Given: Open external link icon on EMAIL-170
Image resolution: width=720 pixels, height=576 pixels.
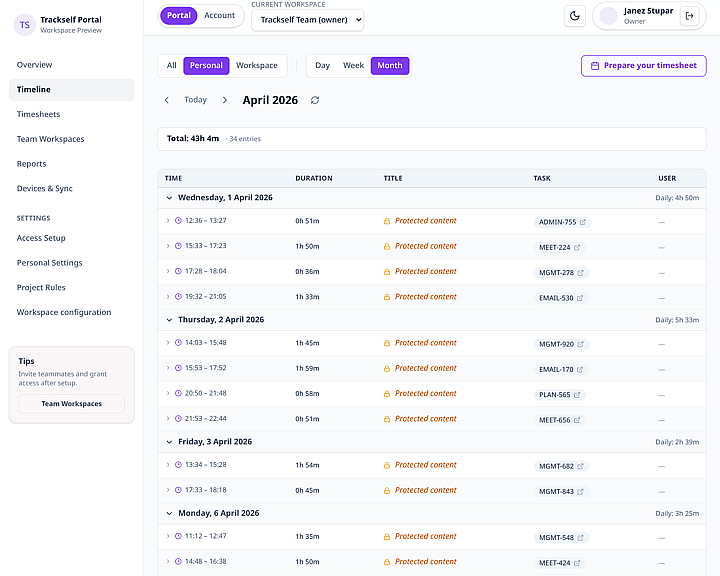Looking at the screenshot, I should click(580, 369).
